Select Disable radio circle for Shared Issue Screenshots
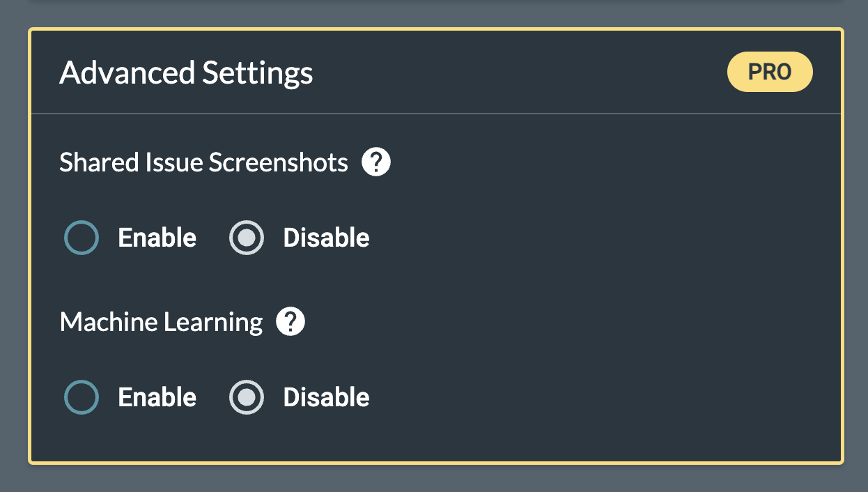The image size is (868, 492). coord(247,238)
